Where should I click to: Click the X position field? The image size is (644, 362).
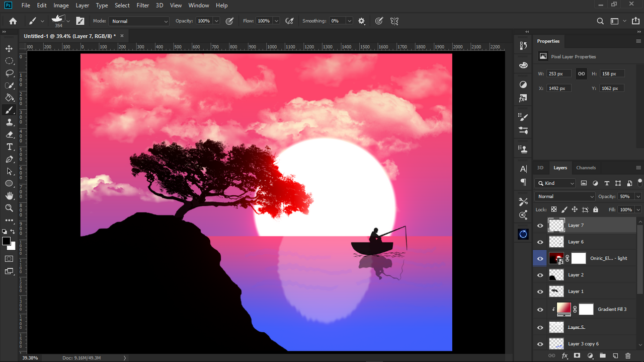(558, 88)
